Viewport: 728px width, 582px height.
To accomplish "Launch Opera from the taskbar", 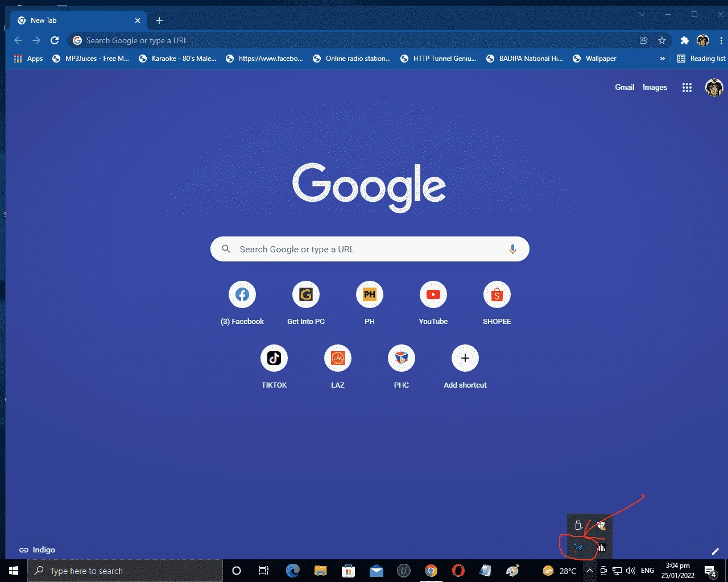I will [458, 571].
